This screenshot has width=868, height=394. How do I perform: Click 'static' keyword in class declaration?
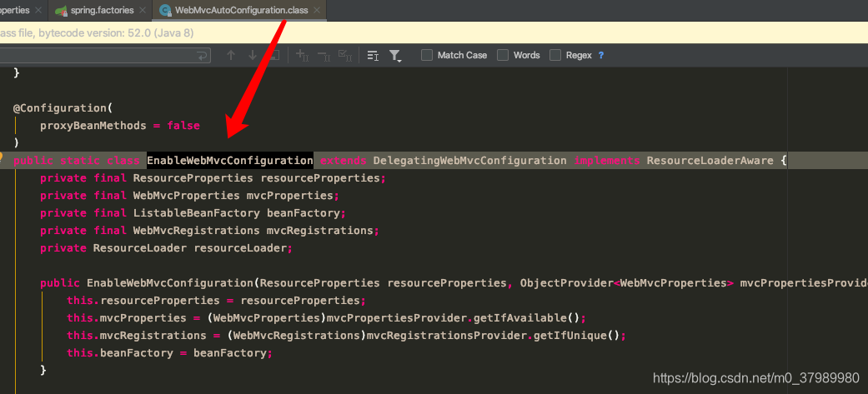tap(80, 161)
